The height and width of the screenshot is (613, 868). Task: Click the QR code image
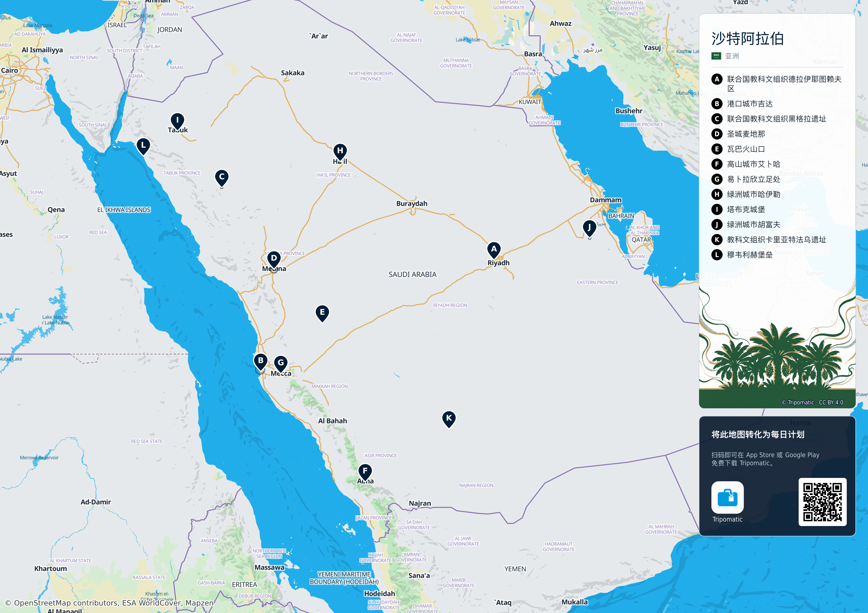[x=823, y=502]
